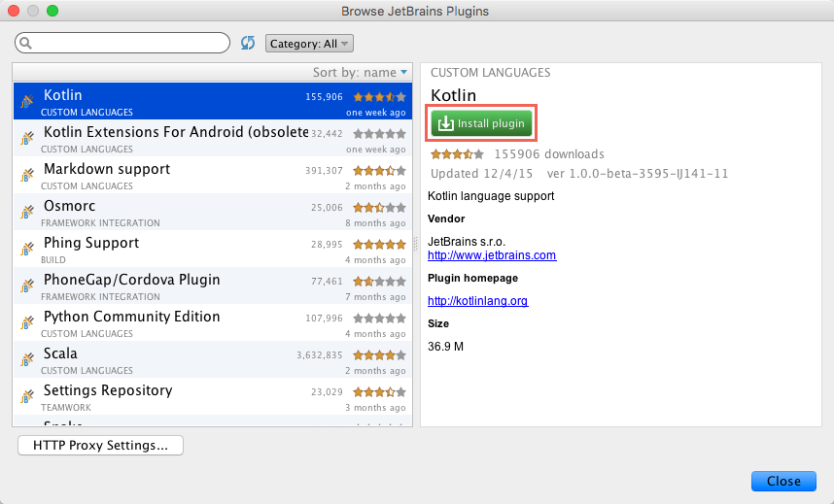Select the Scala plugin row
Image resolution: width=834 pixels, height=504 pixels.
(x=213, y=359)
